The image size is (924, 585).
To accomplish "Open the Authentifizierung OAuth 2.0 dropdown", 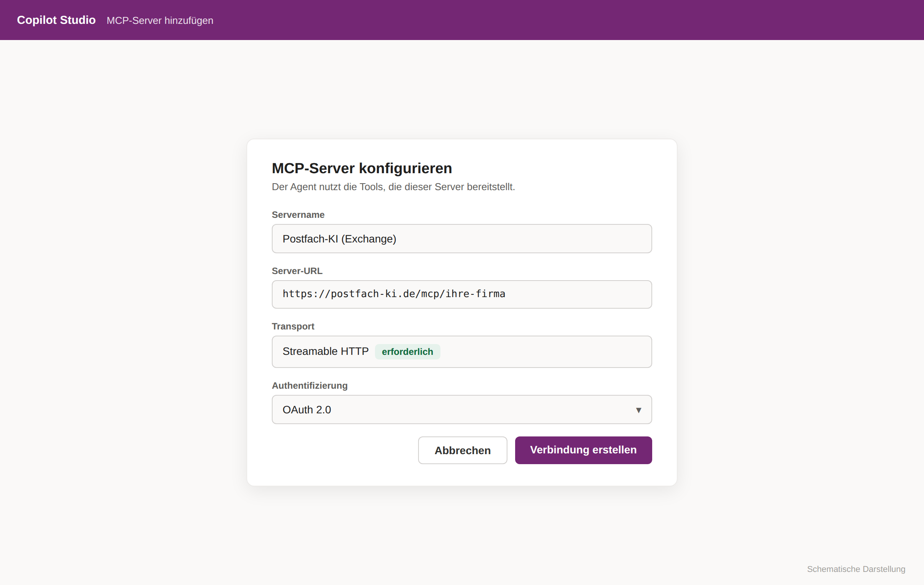I will click(462, 409).
